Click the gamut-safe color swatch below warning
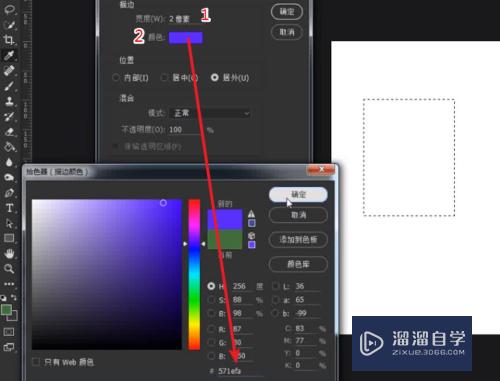The width and height of the screenshot is (500, 381). click(252, 223)
